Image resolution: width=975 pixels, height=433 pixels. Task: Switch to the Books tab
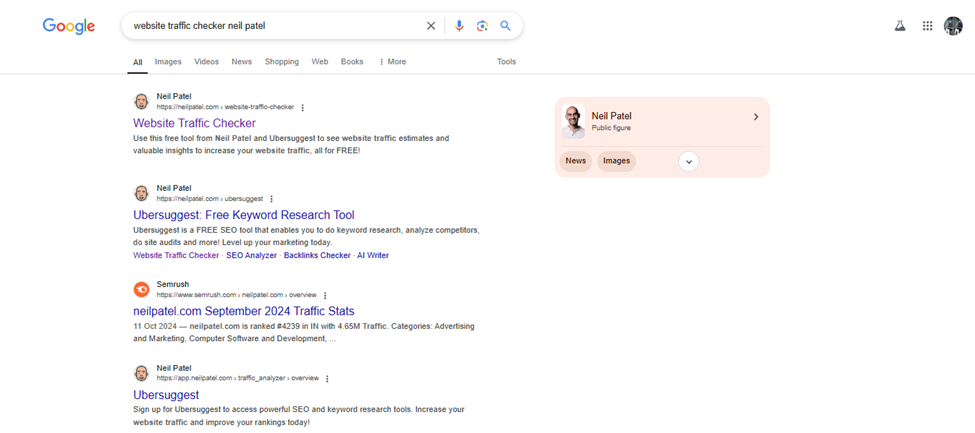tap(352, 62)
